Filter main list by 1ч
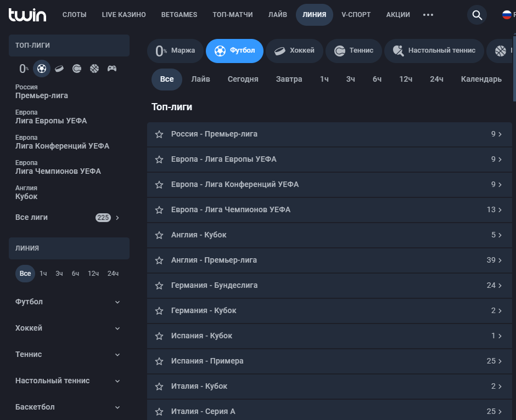 (x=324, y=79)
